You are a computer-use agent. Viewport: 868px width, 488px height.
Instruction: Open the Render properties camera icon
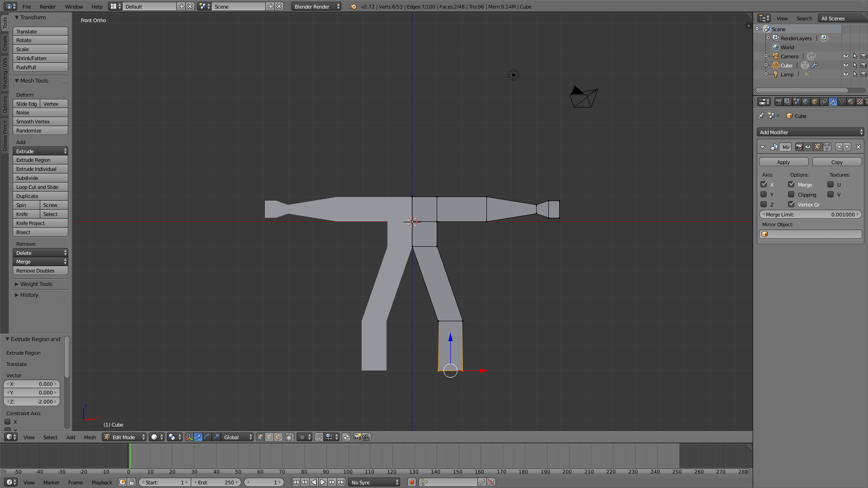pyautogui.click(x=778, y=102)
